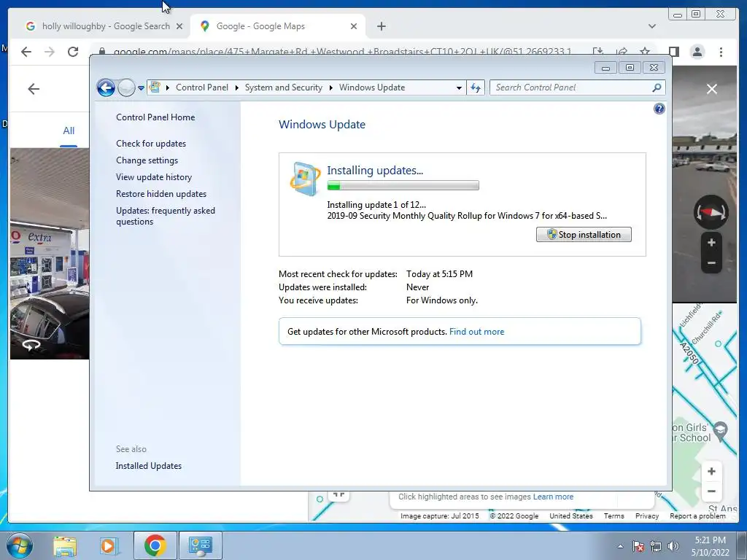The image size is (747, 560).
Task: Open Maps Privacy link
Action: 646,516
